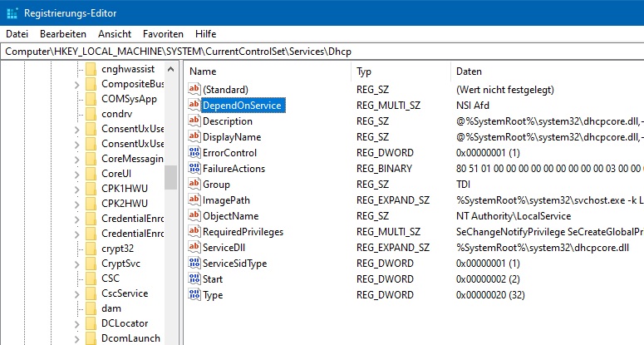The height and width of the screenshot is (345, 644).
Task: Click the binary icon next to FailureActions
Action: click(194, 169)
